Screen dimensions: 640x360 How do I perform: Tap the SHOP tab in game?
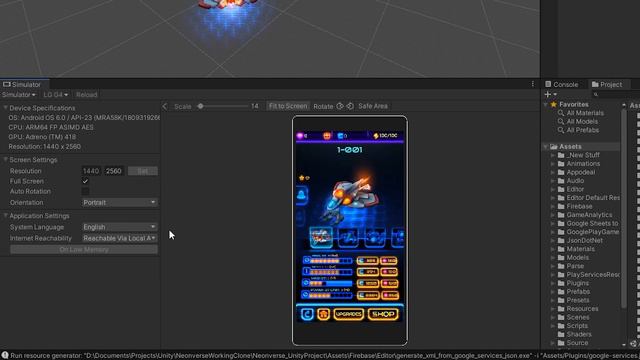click(x=383, y=314)
